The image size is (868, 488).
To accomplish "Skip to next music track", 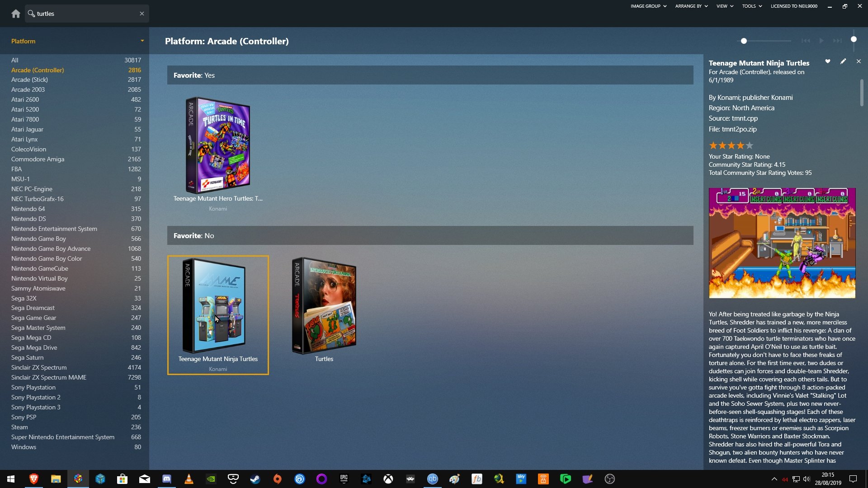I will coord(837,41).
